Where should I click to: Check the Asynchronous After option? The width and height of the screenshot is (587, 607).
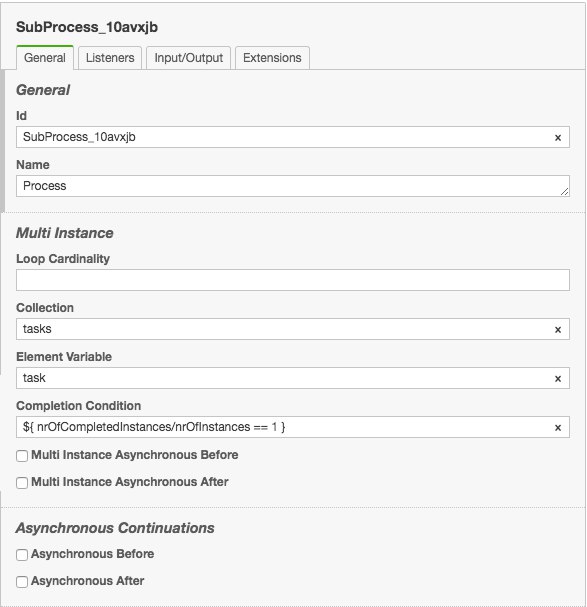(22, 581)
